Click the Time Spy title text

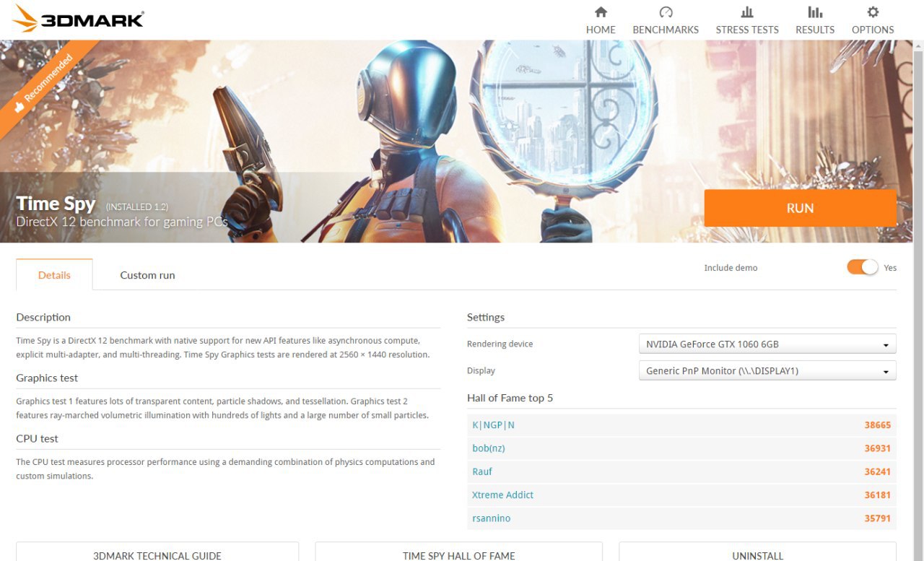(56, 204)
